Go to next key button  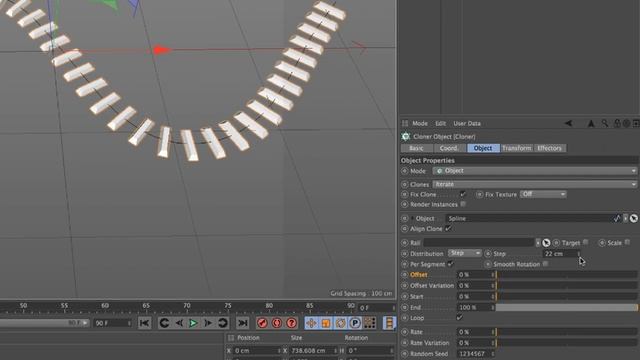coord(222,323)
